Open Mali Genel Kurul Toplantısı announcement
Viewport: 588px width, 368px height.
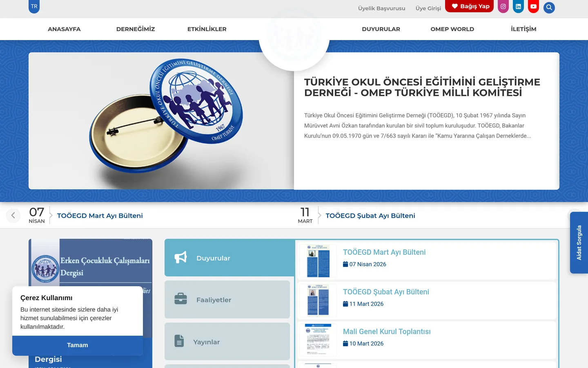[x=387, y=332]
